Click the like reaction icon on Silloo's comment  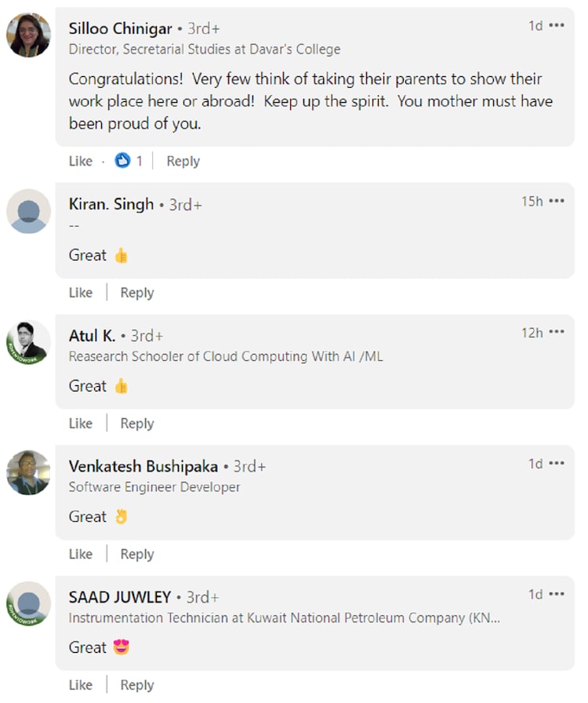pos(122,161)
